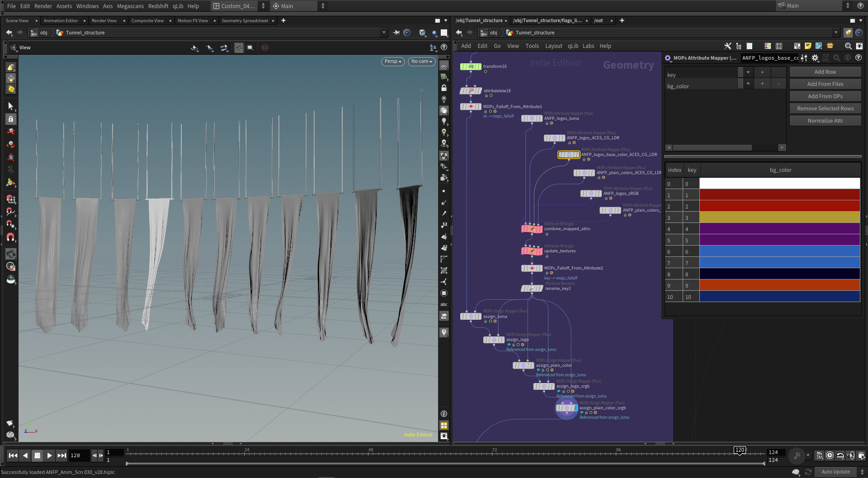
Task: Click the viewport lock icon in right toolbar
Action: click(444, 88)
